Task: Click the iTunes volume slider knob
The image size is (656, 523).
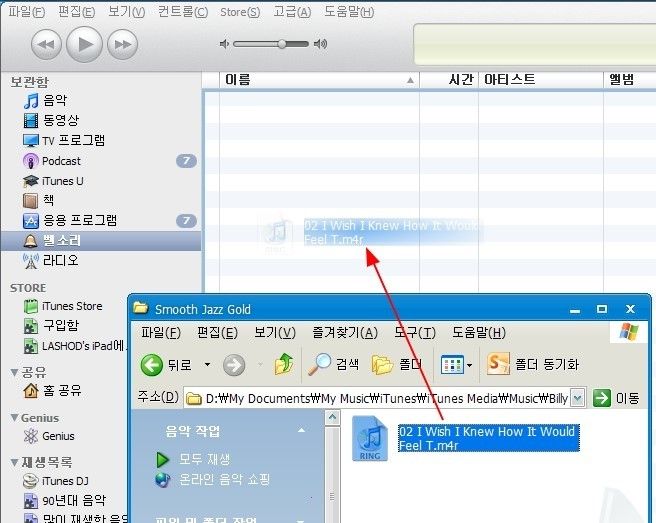Action: click(x=282, y=44)
